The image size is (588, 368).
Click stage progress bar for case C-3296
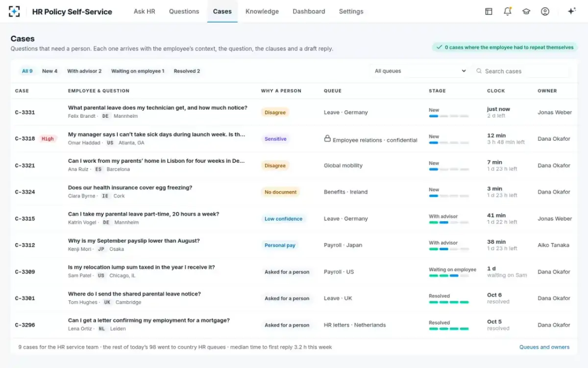tap(449, 329)
